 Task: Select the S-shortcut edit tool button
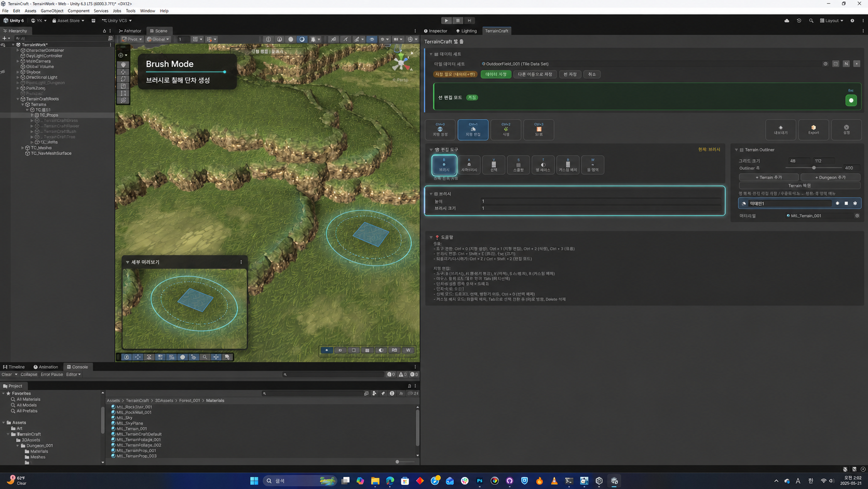(x=518, y=165)
